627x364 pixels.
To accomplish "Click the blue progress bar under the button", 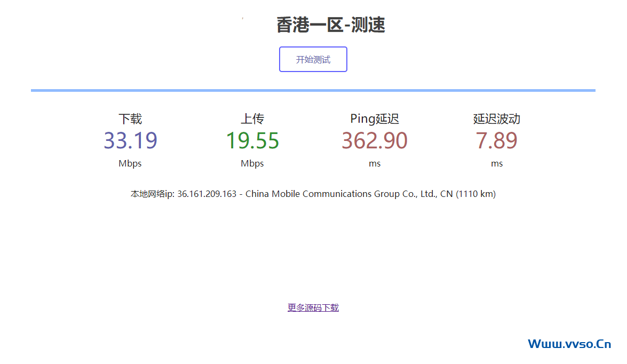I will 313,90.
